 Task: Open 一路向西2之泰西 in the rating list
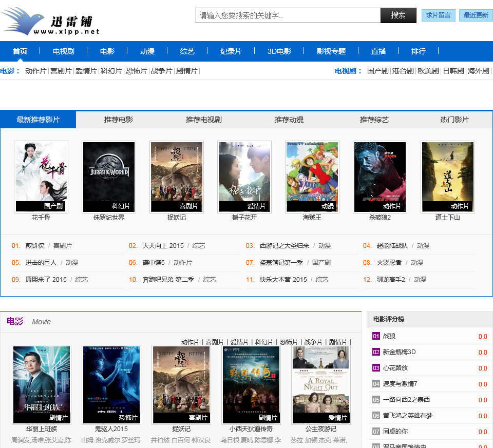[x=406, y=400]
